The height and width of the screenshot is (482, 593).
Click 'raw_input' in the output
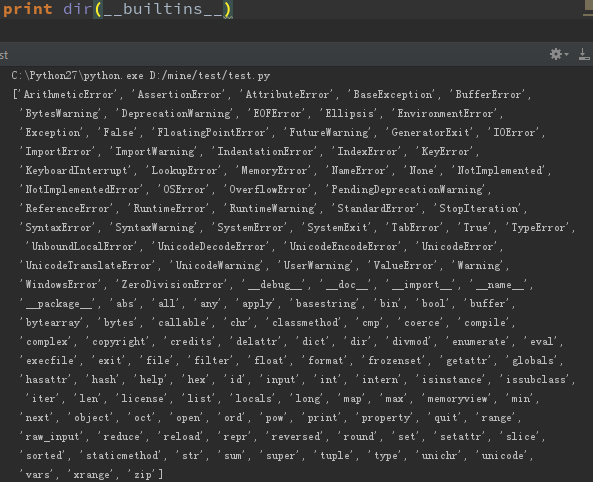[x=52, y=436]
